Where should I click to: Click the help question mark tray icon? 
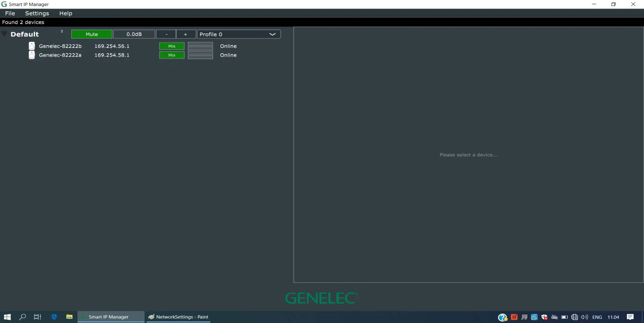[x=502, y=317]
